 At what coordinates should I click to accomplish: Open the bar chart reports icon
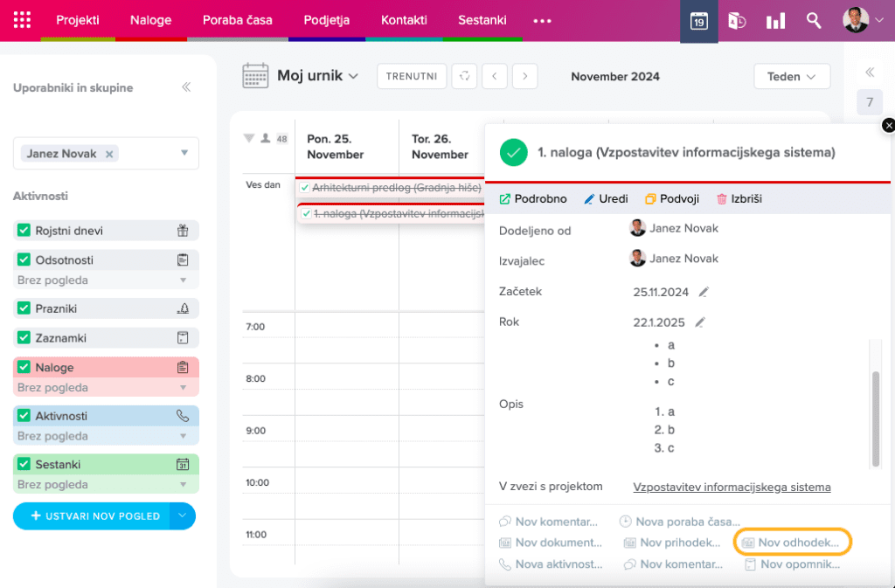pos(775,21)
